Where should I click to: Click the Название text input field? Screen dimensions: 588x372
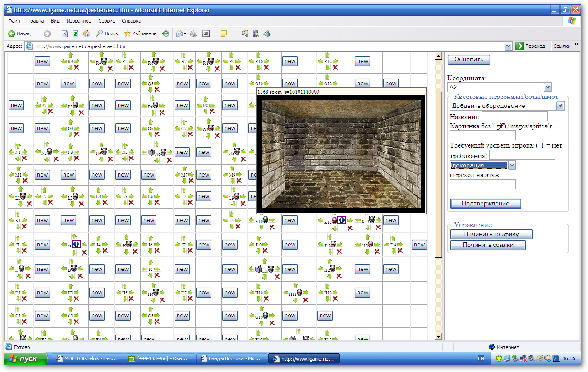point(514,116)
